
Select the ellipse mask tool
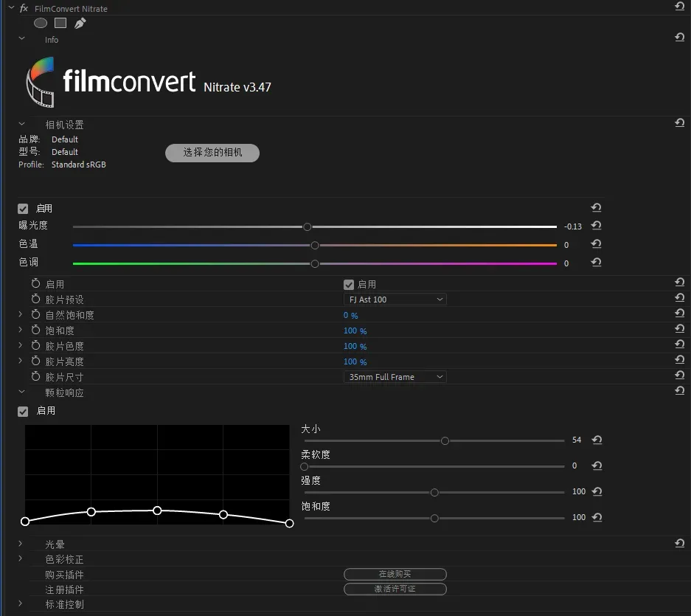[41, 23]
